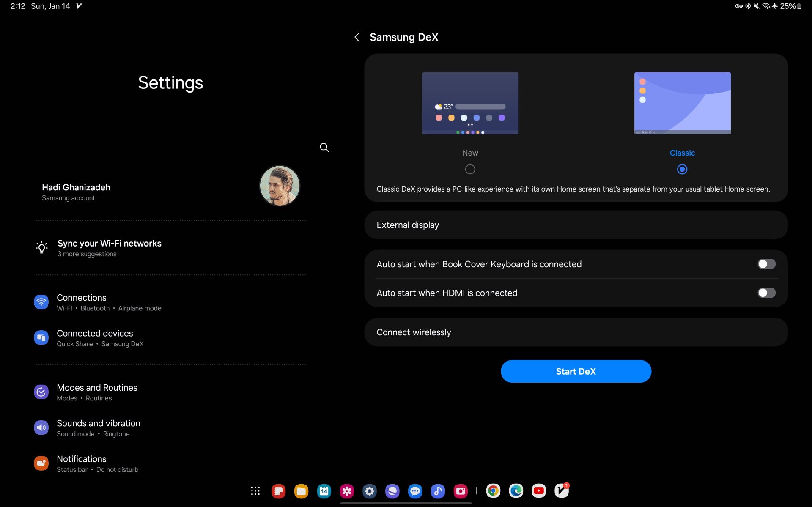The width and height of the screenshot is (812, 507).
Task: Open the Gallery flower icon
Action: click(x=347, y=491)
